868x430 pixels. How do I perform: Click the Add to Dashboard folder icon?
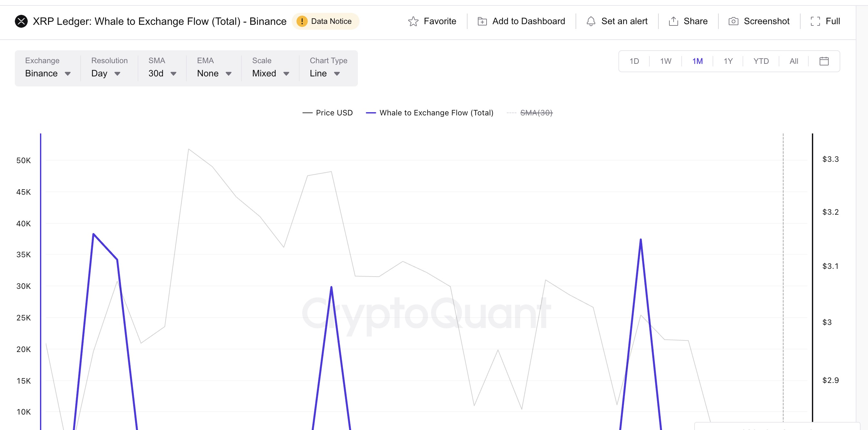[482, 21]
